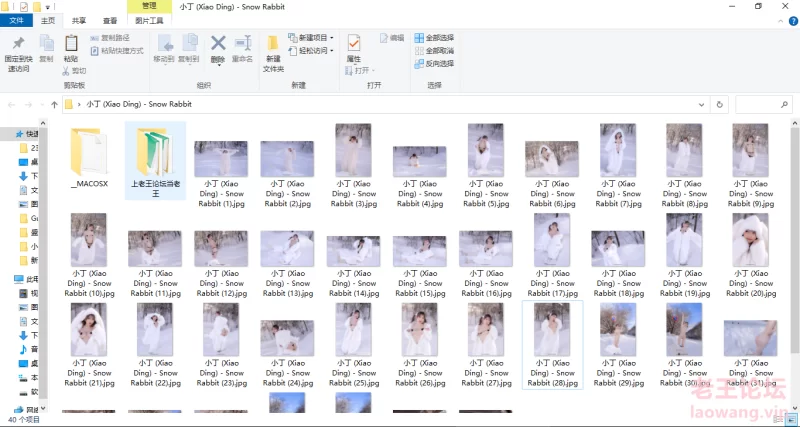The width and height of the screenshot is (800, 427).
Task: Select thumbnail Snow Rabbit (1).jpg
Action: (221, 159)
